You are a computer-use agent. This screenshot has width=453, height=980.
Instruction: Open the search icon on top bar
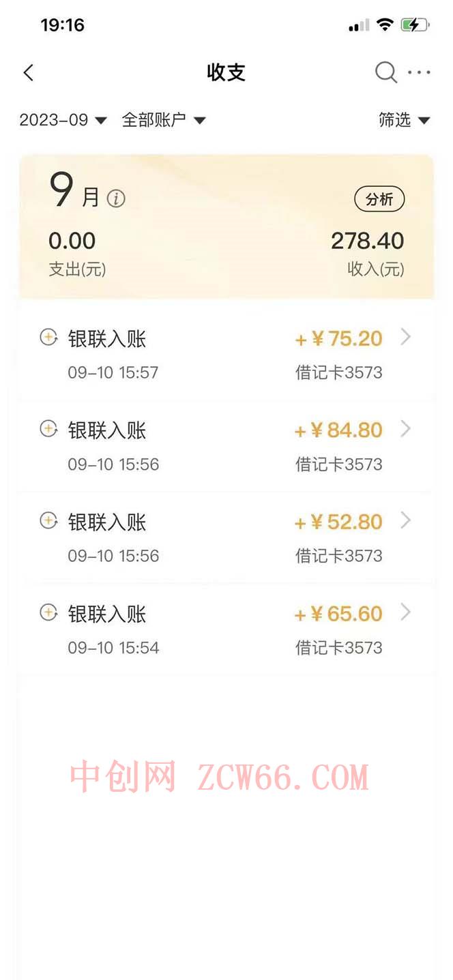385,72
